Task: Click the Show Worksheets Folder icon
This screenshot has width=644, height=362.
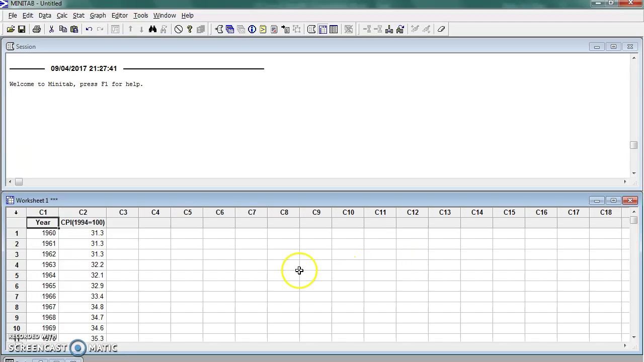Action: (230, 29)
